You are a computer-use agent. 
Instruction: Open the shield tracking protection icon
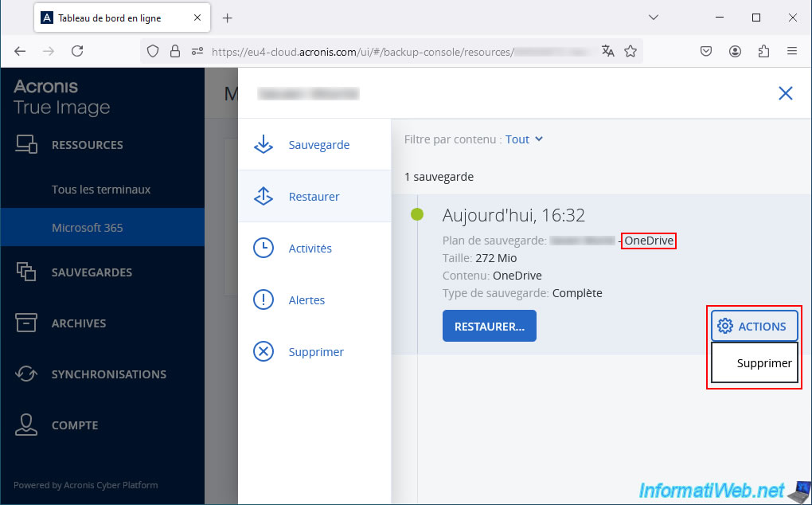(153, 51)
